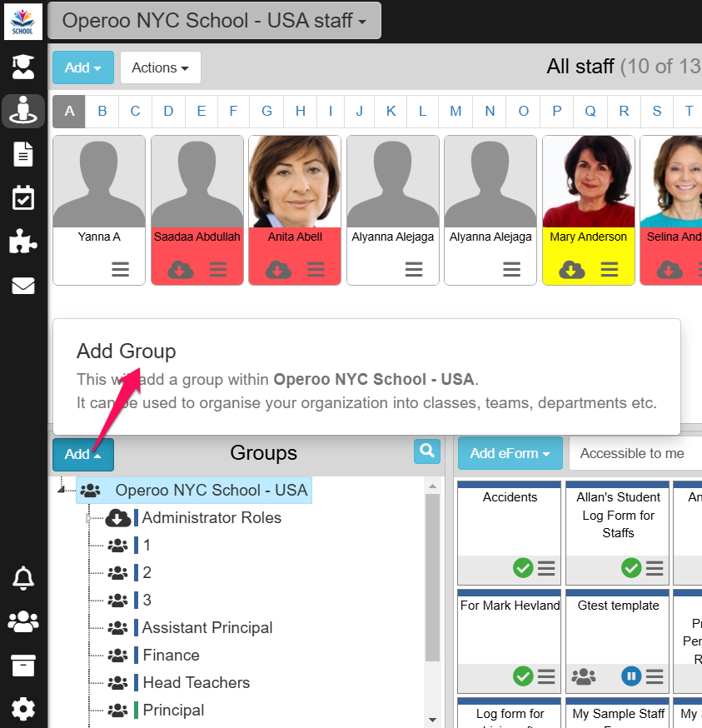This screenshot has height=728, width=702.
Task: Select the Staff icon in sidebar
Action: (x=22, y=111)
